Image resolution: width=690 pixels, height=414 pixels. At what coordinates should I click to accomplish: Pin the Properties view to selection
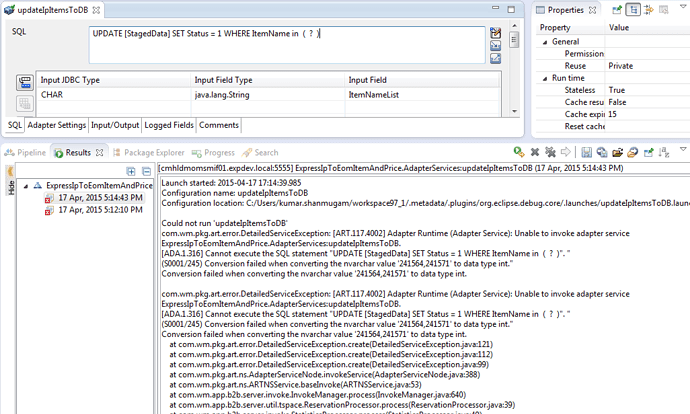tap(617, 10)
